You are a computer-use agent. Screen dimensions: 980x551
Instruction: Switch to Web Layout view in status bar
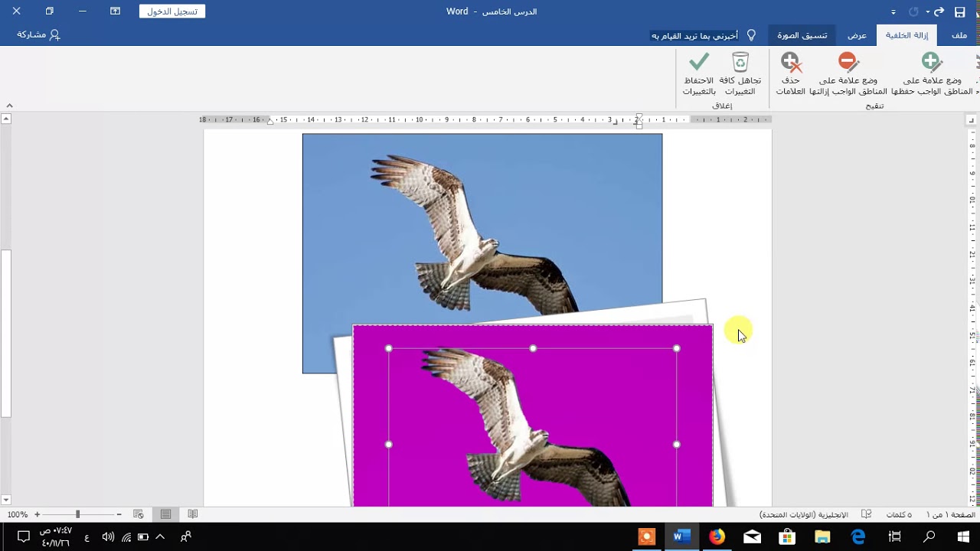coord(139,514)
